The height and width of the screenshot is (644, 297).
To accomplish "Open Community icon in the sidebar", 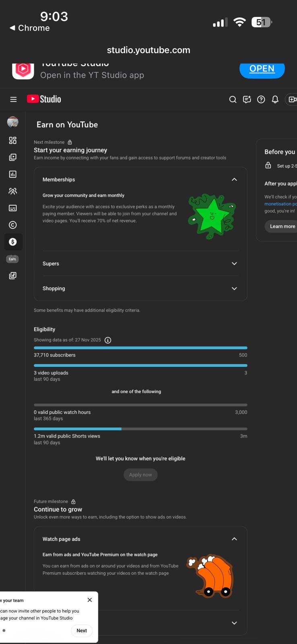I will click(x=13, y=191).
